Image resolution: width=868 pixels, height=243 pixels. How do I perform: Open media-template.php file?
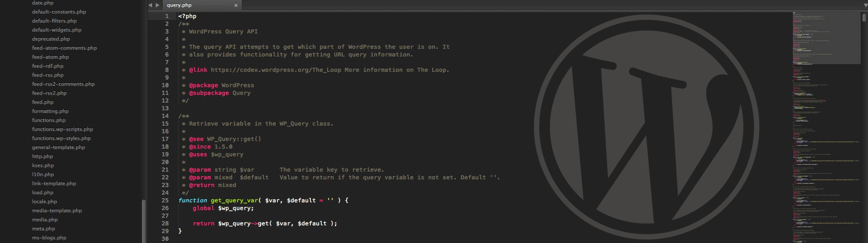(57, 210)
